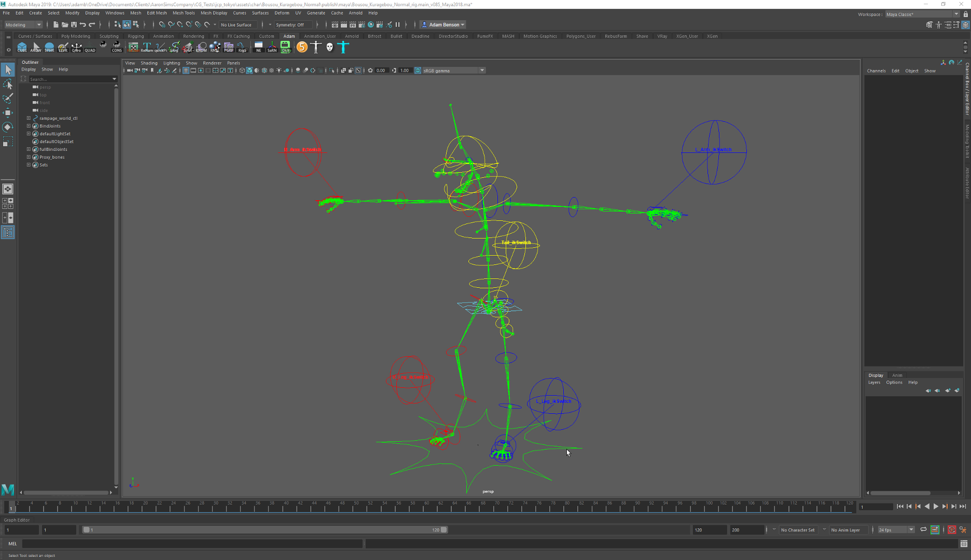Toggle isolate select in viewport
The height and width of the screenshot is (560, 971).
332,71
